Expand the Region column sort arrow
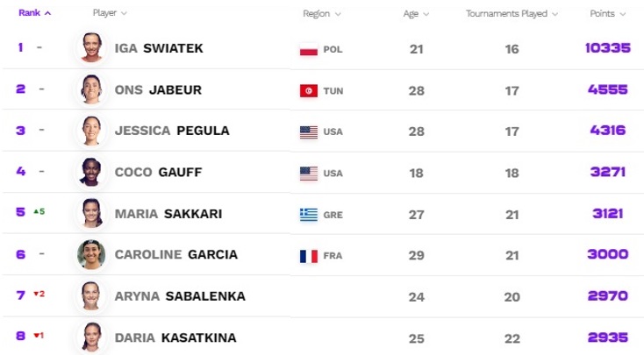This screenshot has height=355, width=644. pyautogui.click(x=338, y=14)
